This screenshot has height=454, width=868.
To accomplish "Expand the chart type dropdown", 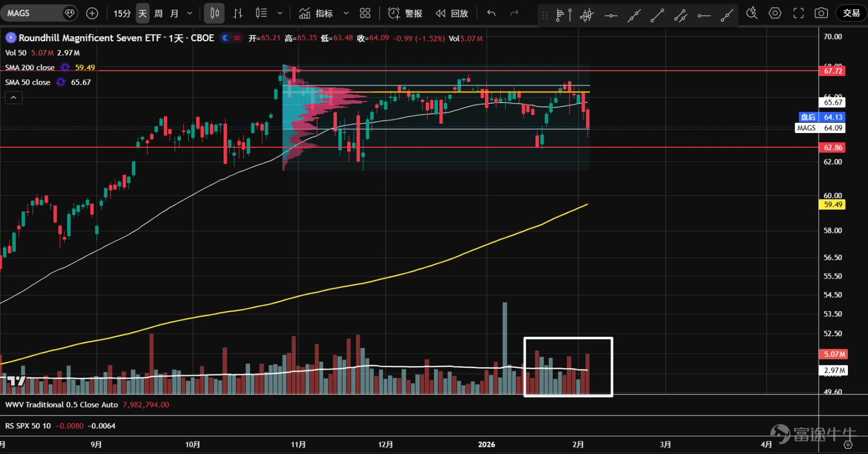I will (280, 13).
